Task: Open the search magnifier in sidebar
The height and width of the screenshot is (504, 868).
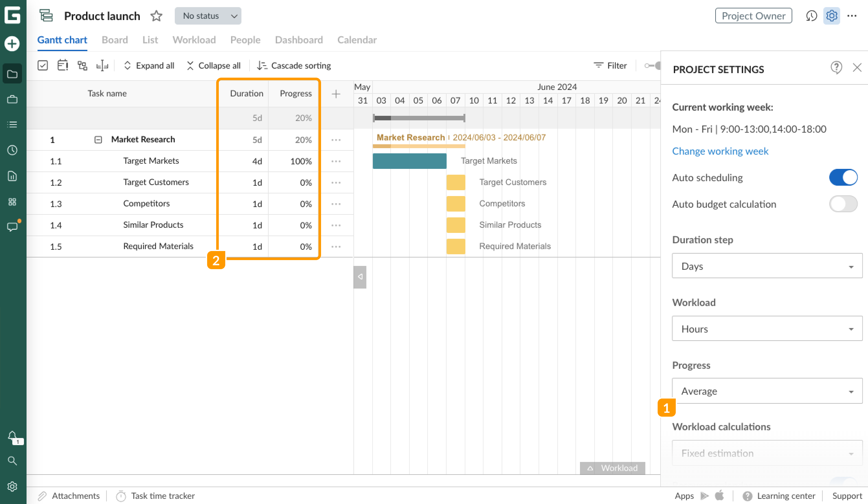Action: click(x=12, y=461)
